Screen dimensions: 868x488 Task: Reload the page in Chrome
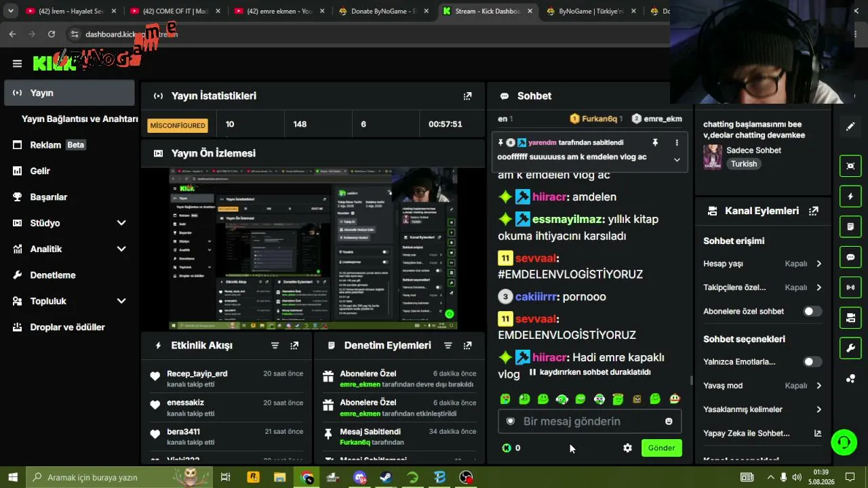(x=52, y=34)
